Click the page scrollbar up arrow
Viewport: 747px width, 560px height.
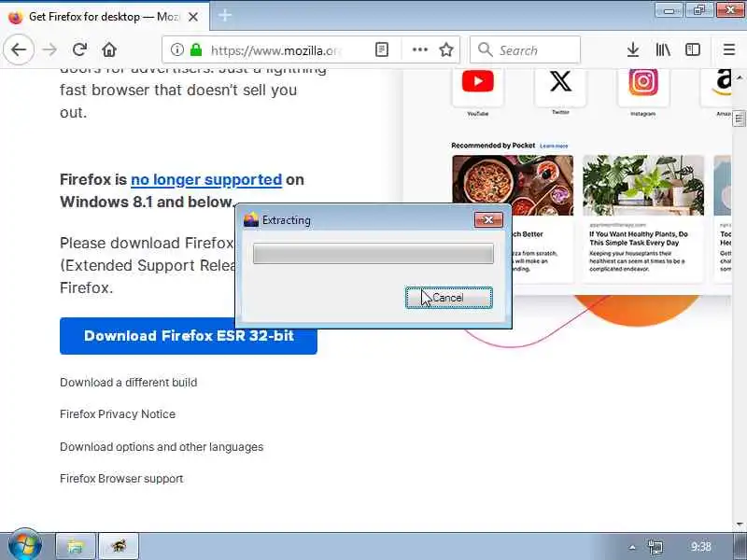(x=740, y=77)
